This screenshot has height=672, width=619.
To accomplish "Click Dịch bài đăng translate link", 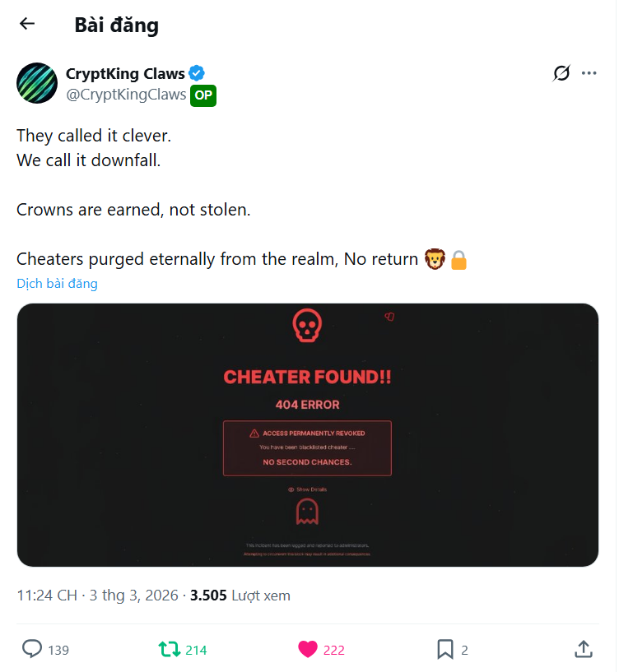I will [57, 284].
